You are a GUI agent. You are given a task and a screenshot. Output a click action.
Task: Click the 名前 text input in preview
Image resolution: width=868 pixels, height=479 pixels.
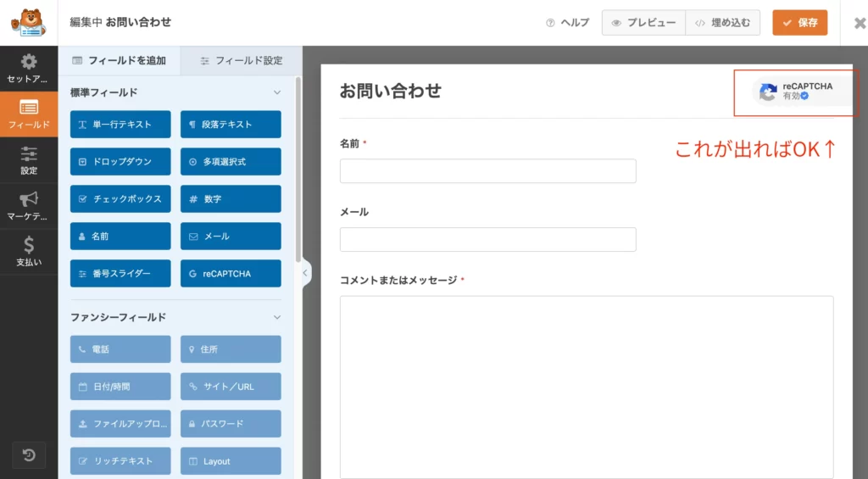click(487, 171)
